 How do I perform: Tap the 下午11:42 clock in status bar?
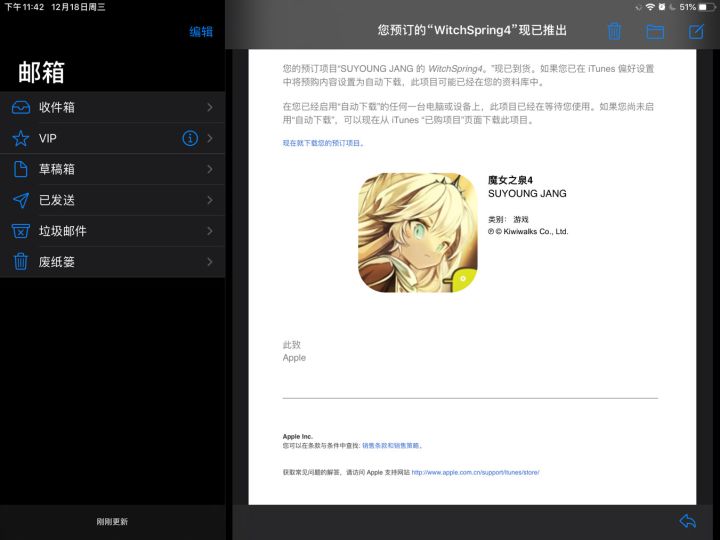[24, 7]
